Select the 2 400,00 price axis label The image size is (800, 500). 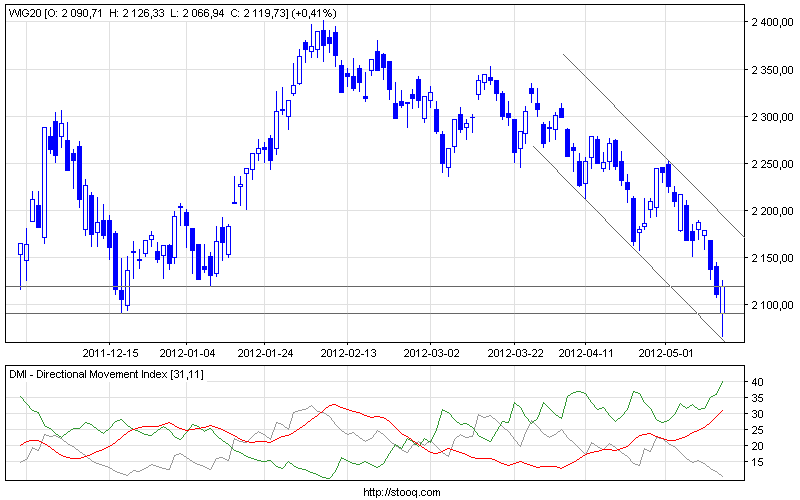pyautogui.click(x=772, y=22)
